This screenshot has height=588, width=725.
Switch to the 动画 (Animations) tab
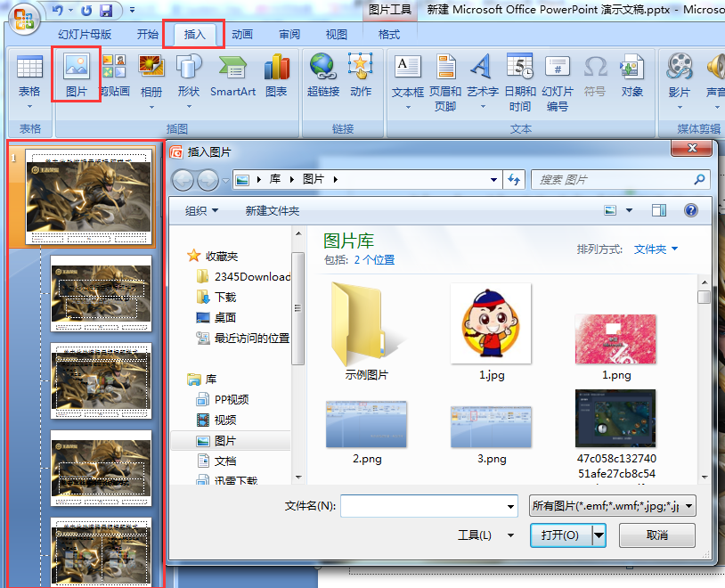(x=242, y=35)
